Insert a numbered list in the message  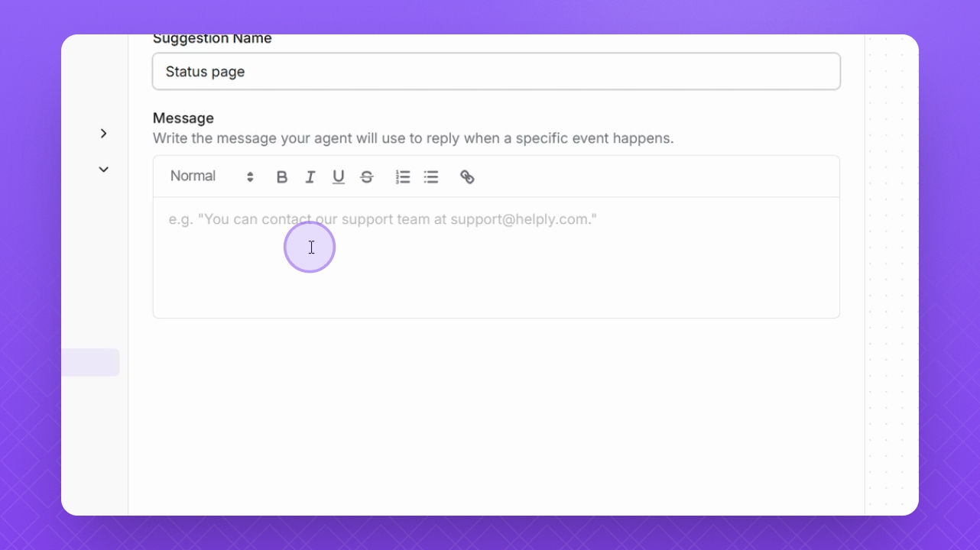click(x=403, y=177)
